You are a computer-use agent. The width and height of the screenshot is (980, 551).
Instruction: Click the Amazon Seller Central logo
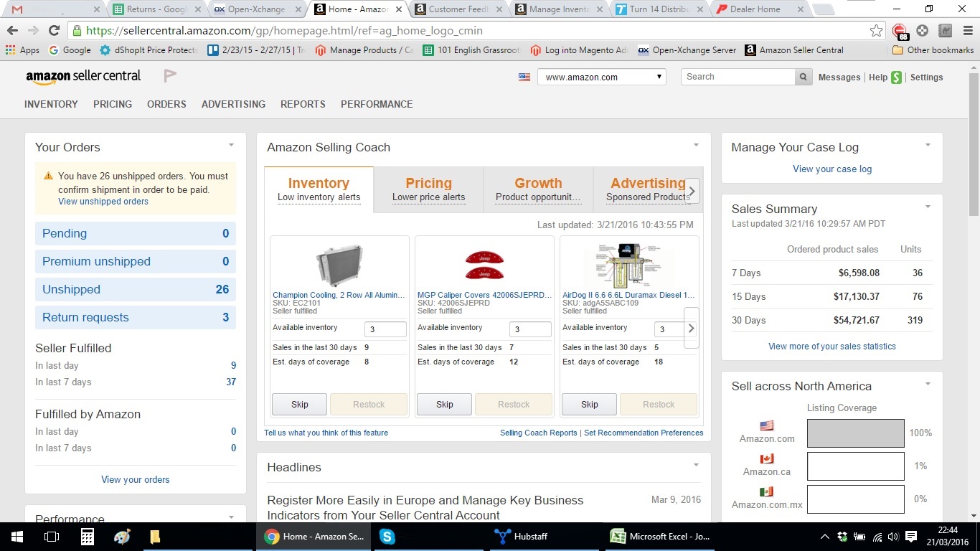[83, 76]
